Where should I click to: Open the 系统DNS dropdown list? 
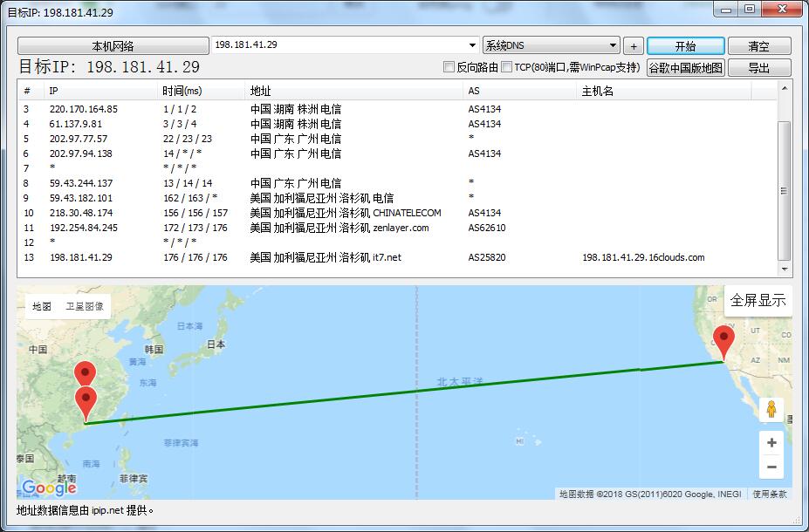tap(613, 45)
